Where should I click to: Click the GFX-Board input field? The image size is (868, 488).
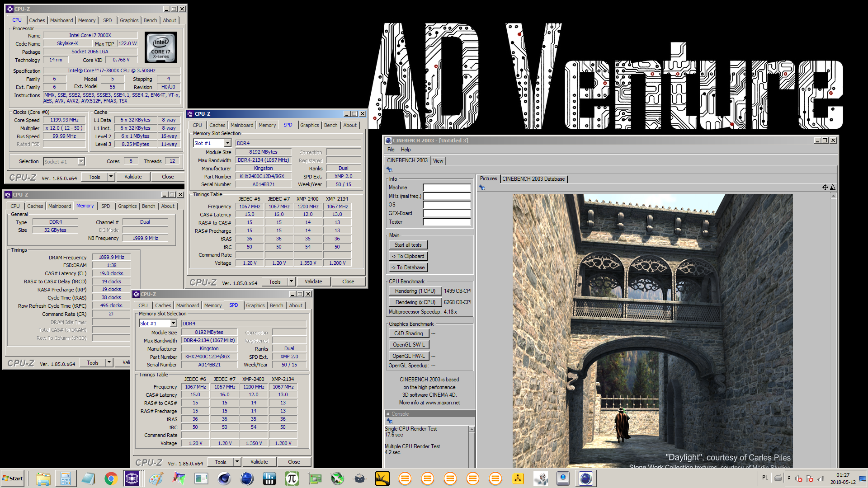click(x=447, y=213)
